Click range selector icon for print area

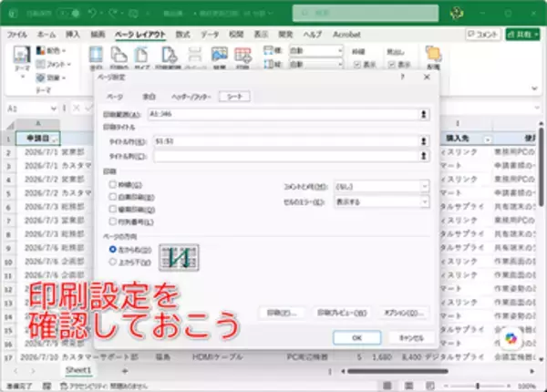[x=424, y=114]
